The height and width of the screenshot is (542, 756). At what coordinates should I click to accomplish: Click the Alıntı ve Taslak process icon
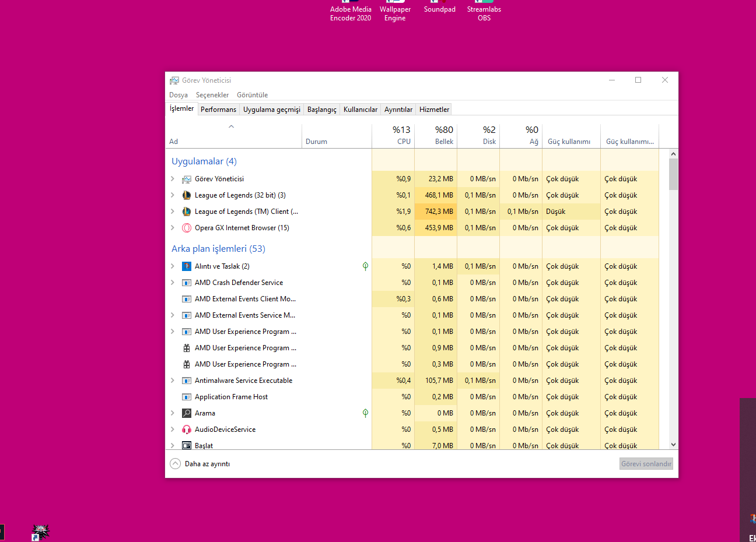click(187, 266)
